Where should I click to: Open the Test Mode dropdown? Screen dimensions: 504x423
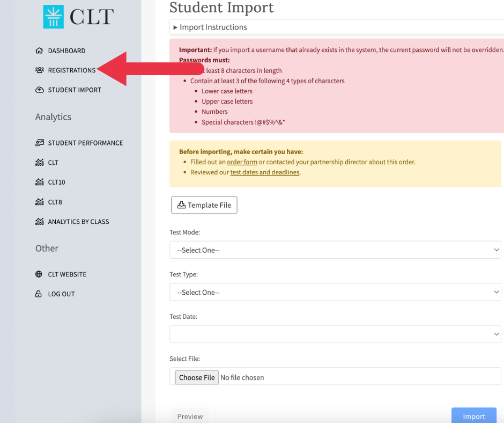coord(335,250)
